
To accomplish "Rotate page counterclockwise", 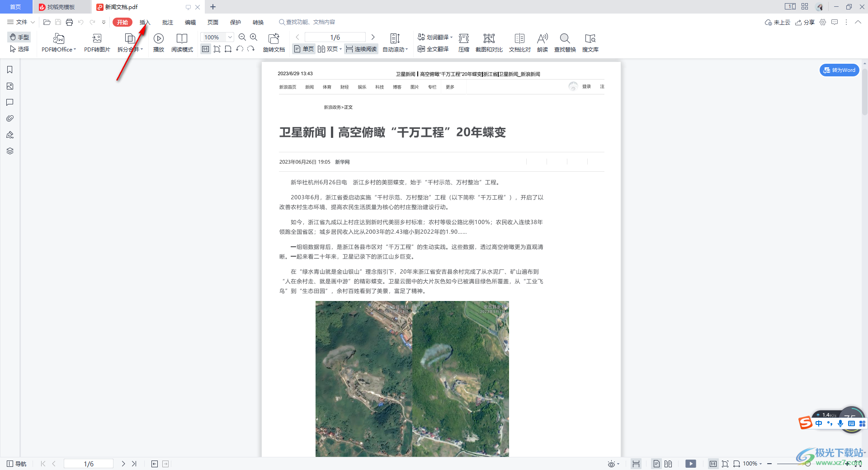I will (240, 49).
